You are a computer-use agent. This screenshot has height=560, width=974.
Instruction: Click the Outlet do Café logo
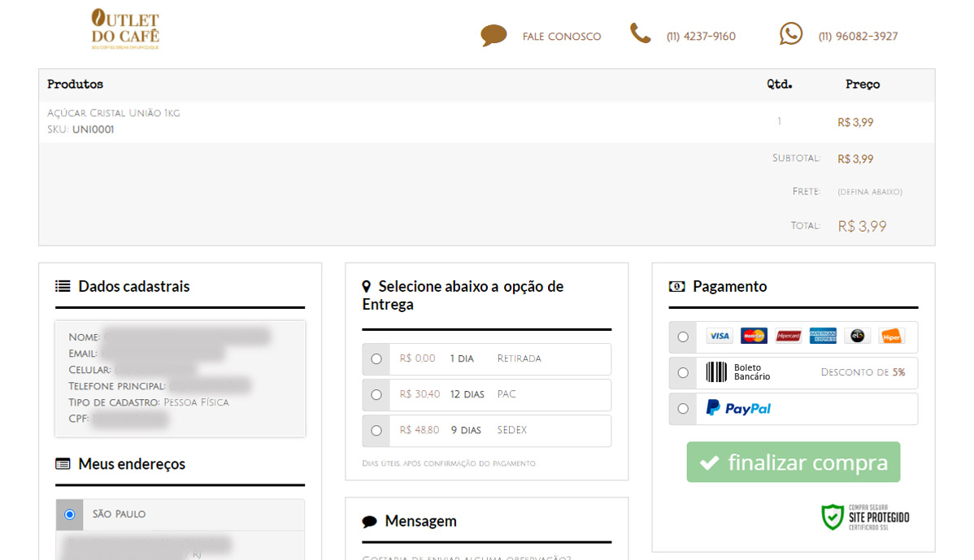(x=125, y=29)
